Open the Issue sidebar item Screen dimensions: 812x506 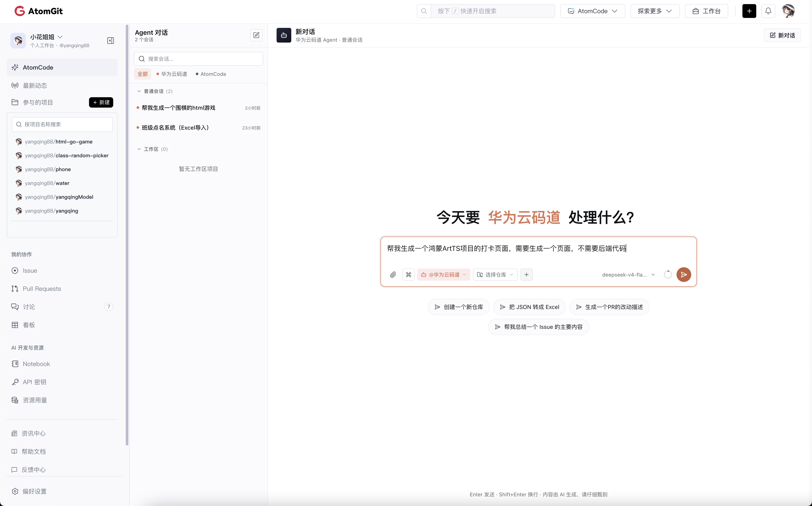[x=62, y=271]
